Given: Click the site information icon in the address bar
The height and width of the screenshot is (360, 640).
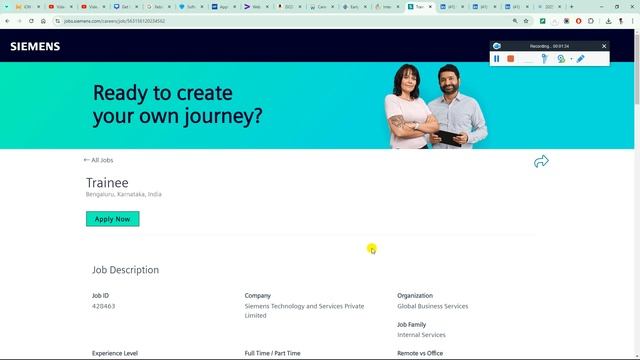Looking at the screenshot, I should tap(58, 21).
